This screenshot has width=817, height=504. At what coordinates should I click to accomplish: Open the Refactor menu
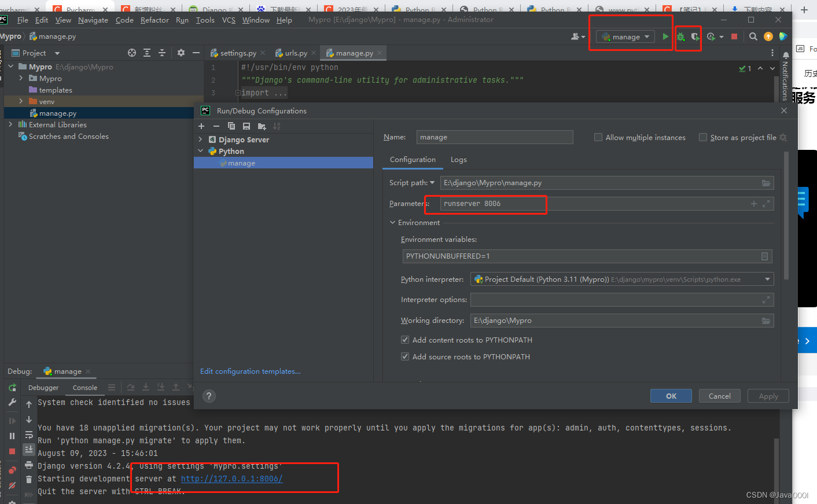(154, 20)
